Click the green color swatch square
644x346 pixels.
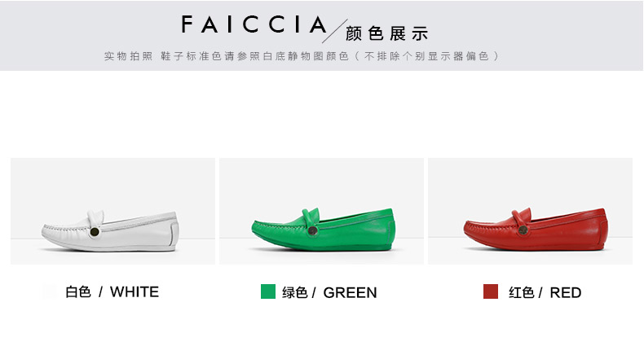tap(267, 291)
